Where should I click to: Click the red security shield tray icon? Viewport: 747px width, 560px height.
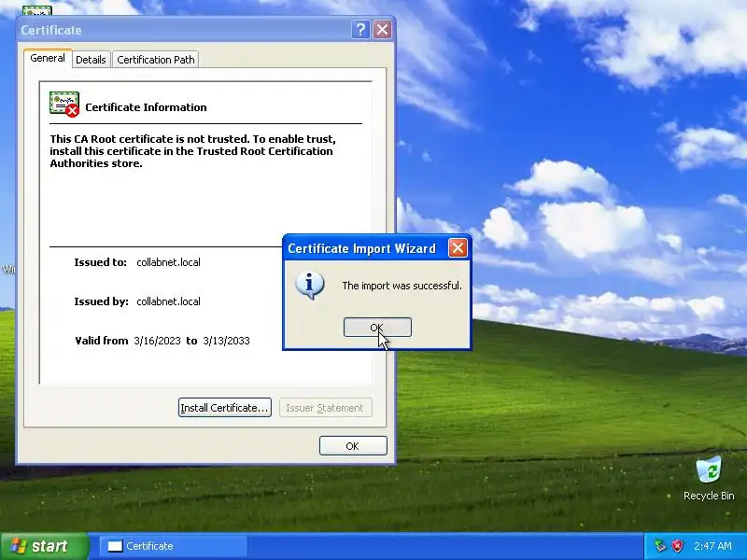tap(677, 546)
